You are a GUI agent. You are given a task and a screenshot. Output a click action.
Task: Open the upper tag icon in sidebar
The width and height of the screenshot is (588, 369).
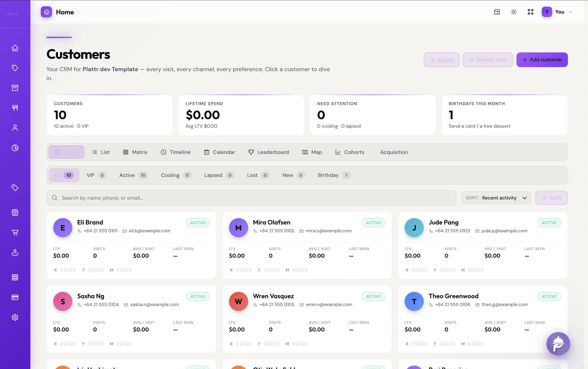[x=15, y=68]
